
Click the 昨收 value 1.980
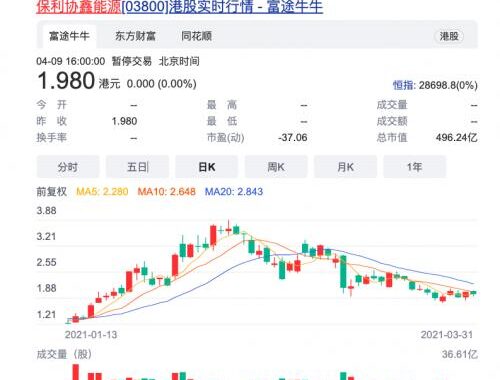[x=124, y=121]
